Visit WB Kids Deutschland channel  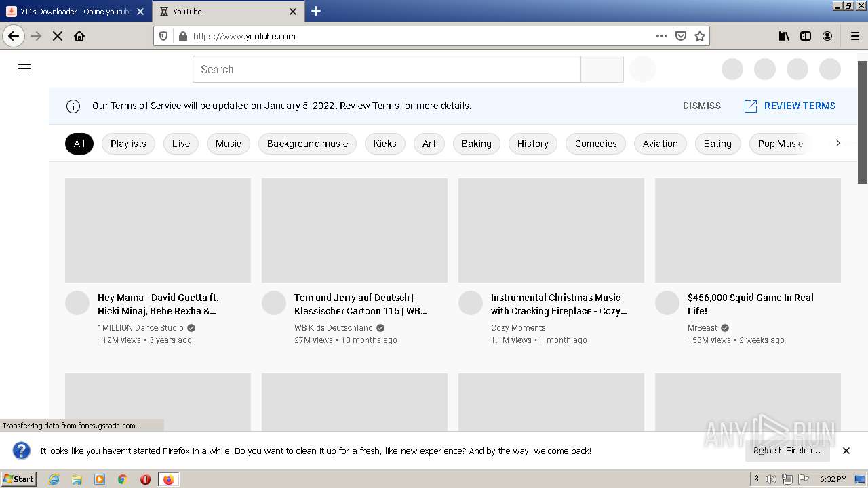point(333,328)
